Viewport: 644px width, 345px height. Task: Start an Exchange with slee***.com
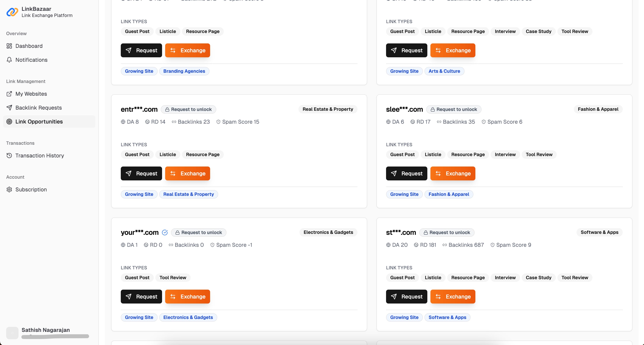click(x=453, y=173)
